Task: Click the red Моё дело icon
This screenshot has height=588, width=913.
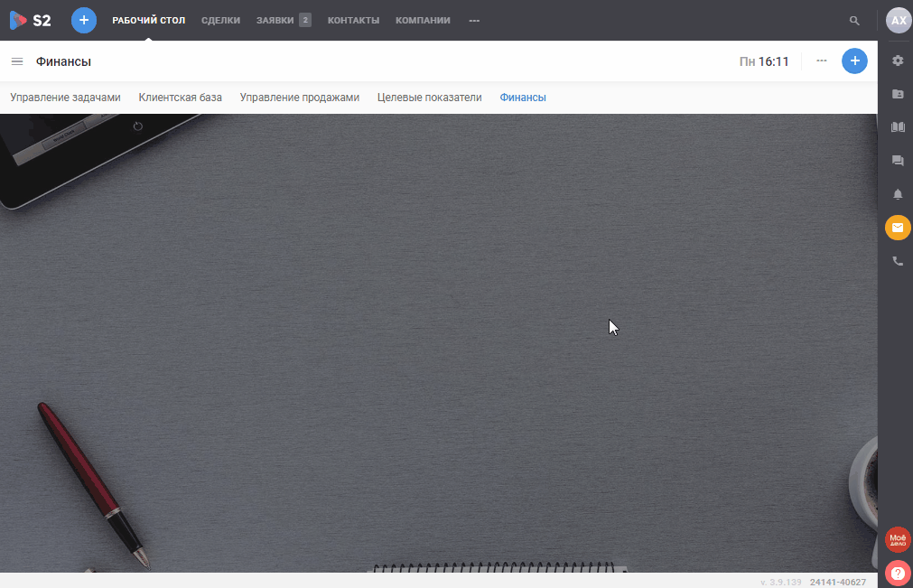Action: pos(898,539)
